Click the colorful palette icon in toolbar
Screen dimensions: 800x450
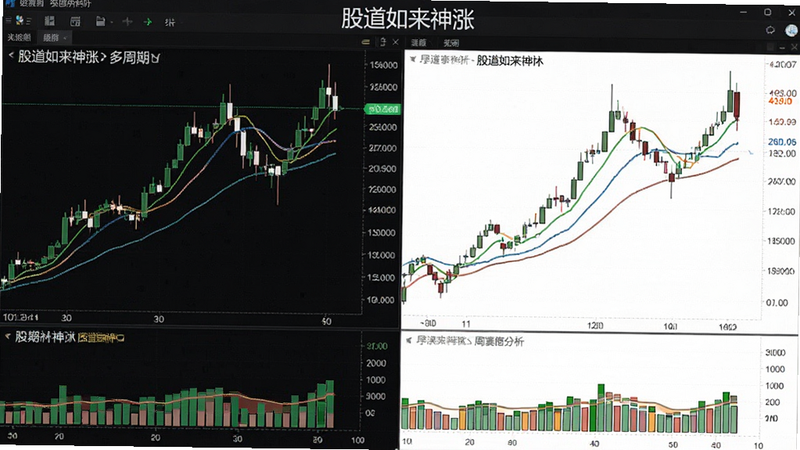[x=20, y=20]
